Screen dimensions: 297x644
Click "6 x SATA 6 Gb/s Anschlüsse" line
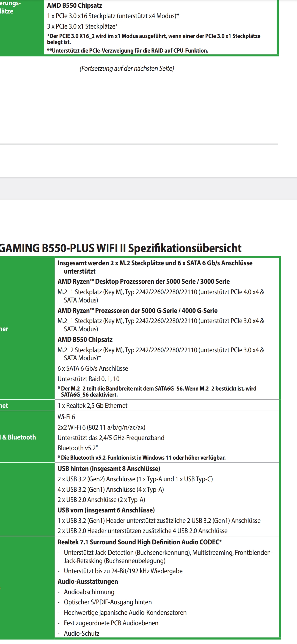pos(93,369)
